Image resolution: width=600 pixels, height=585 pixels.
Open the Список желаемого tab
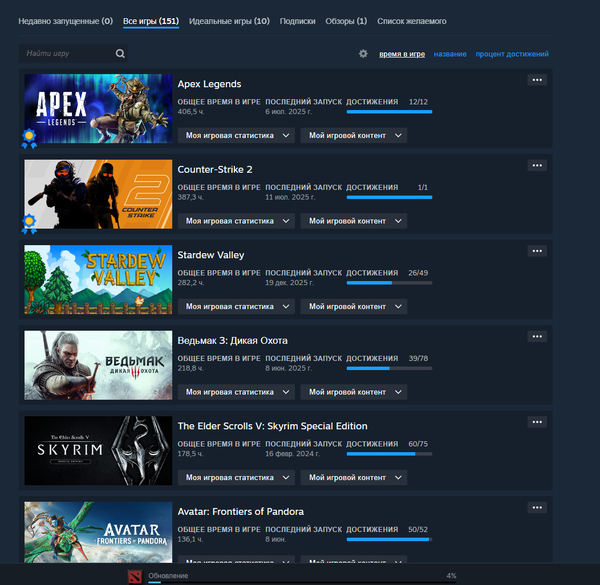coord(412,21)
